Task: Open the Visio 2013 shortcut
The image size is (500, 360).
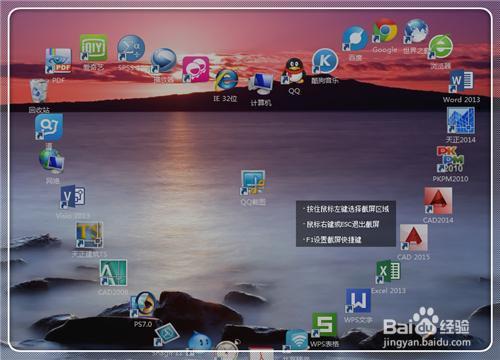Action: pyautogui.click(x=73, y=196)
